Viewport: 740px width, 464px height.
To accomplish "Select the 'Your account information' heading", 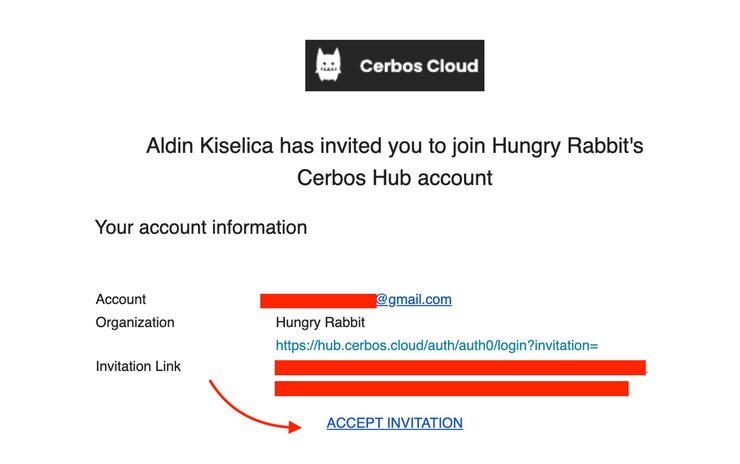I will pos(201,228).
